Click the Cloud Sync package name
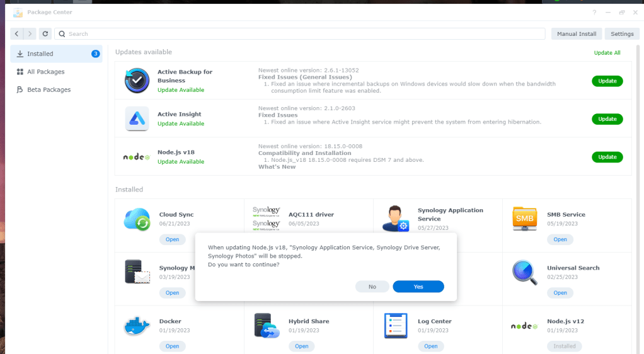This screenshot has height=354, width=644. (x=176, y=214)
